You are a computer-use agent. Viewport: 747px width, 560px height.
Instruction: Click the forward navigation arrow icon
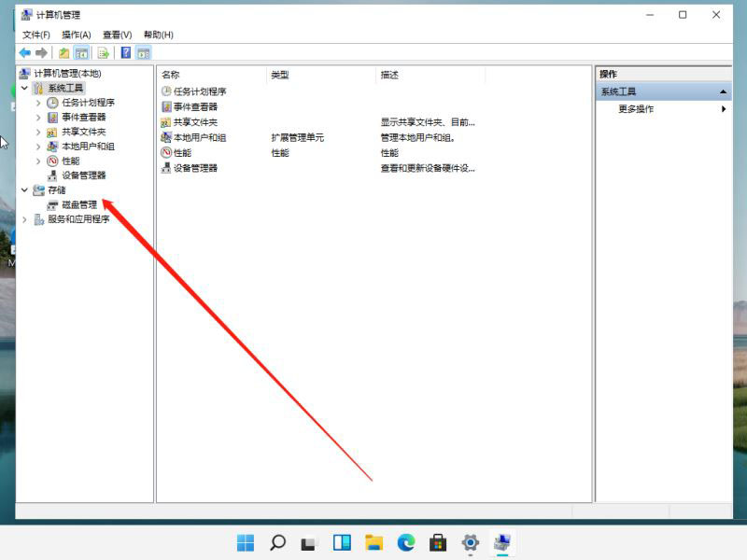point(39,52)
